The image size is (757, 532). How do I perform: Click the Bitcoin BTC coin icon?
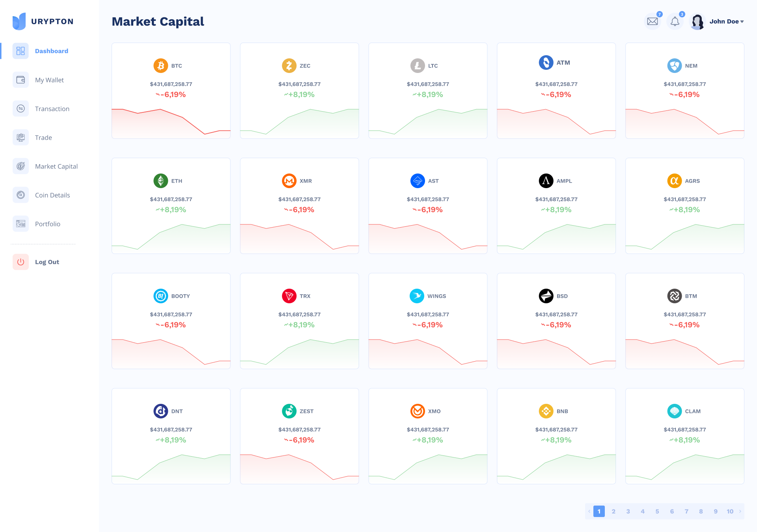(160, 65)
